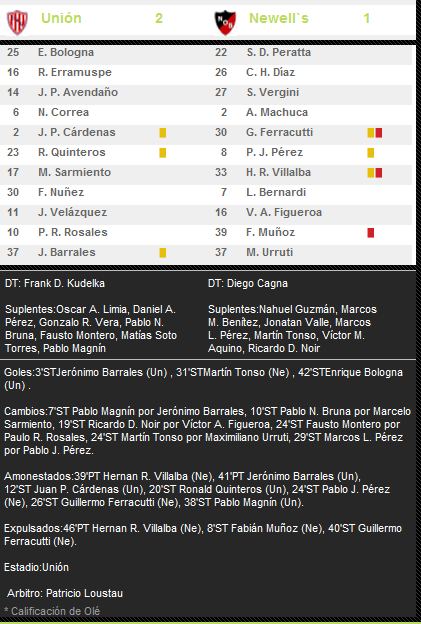The image size is (421, 624).
Task: Click the Goles summary line
Action: pyautogui.click(x=203, y=378)
